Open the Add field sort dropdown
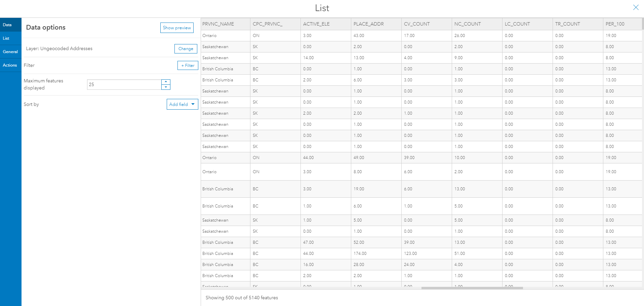644x306 pixels. tap(182, 104)
